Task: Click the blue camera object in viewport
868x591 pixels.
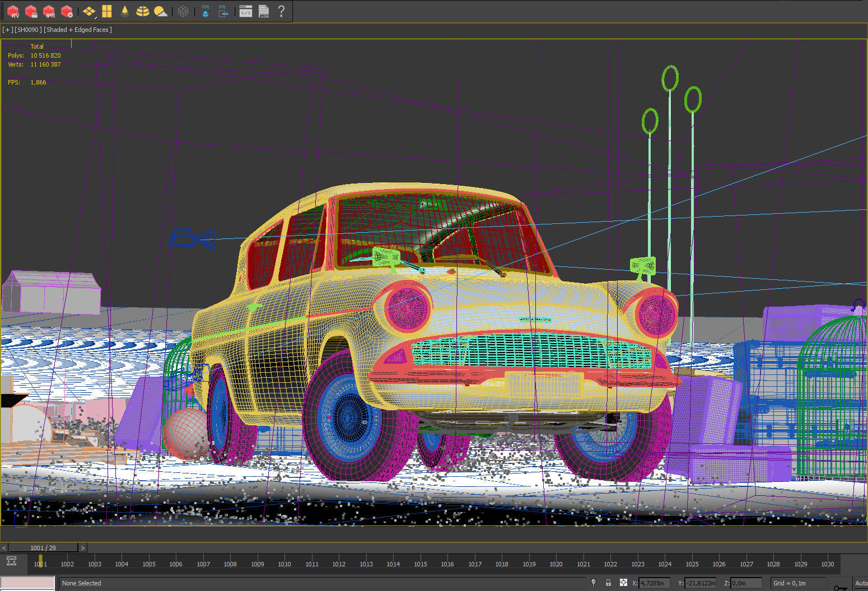Action: coord(192,239)
